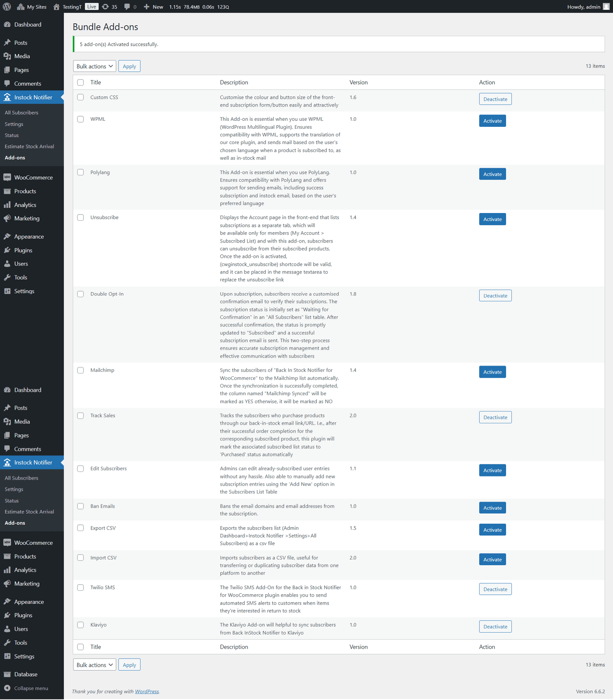Click the Query Monitor stats 1.15s 78.4MB

199,7
